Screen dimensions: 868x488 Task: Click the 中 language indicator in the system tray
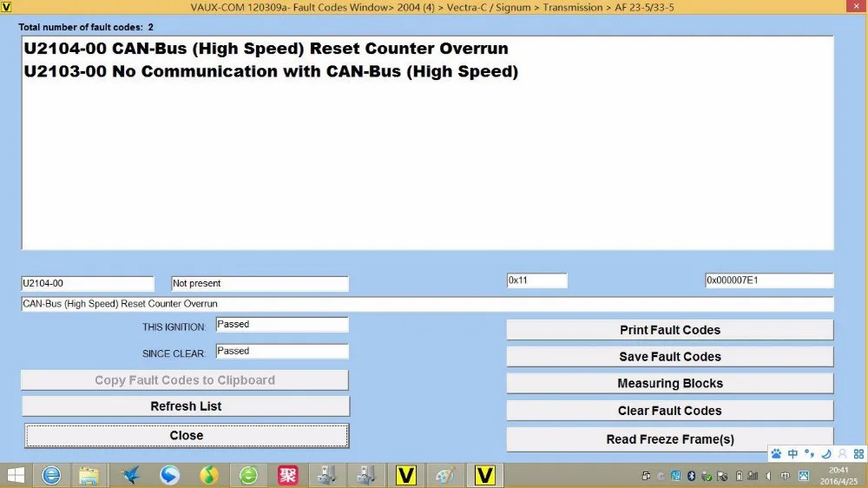pos(785,476)
